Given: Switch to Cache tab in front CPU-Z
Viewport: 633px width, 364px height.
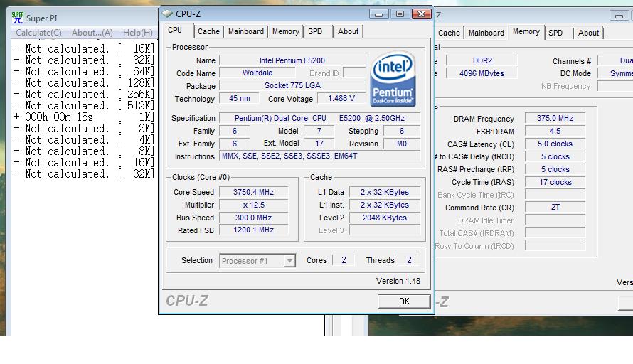Looking at the screenshot, I should pyautogui.click(x=208, y=31).
